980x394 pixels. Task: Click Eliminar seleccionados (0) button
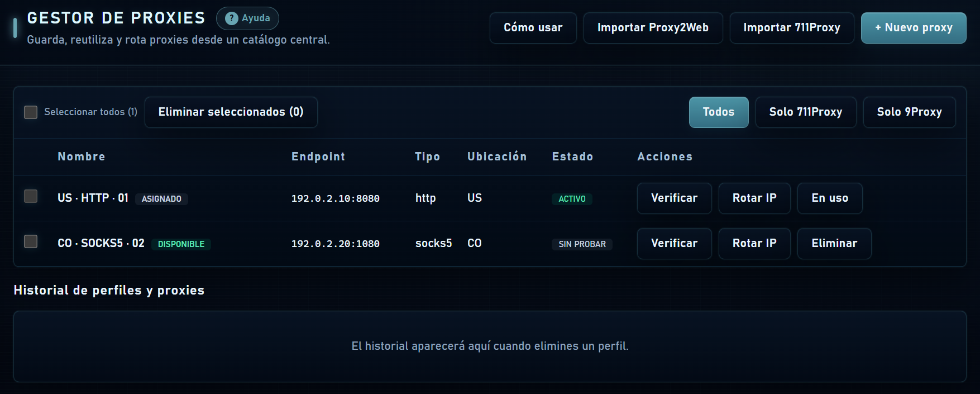pyautogui.click(x=231, y=112)
